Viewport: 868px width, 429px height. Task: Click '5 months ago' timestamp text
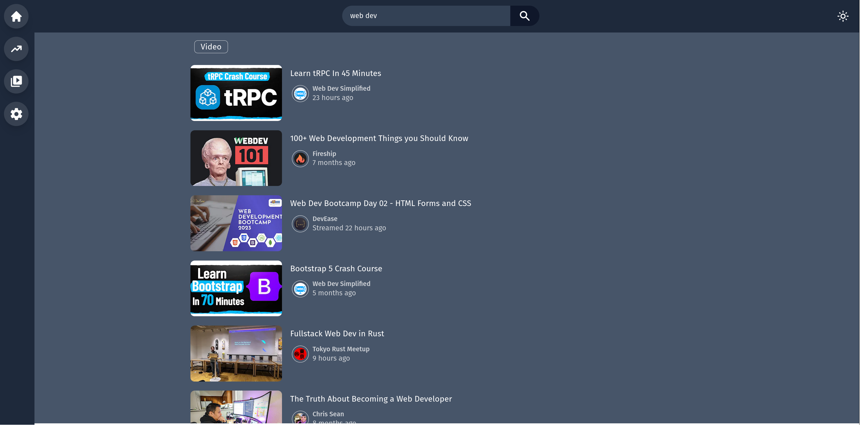click(337, 296)
